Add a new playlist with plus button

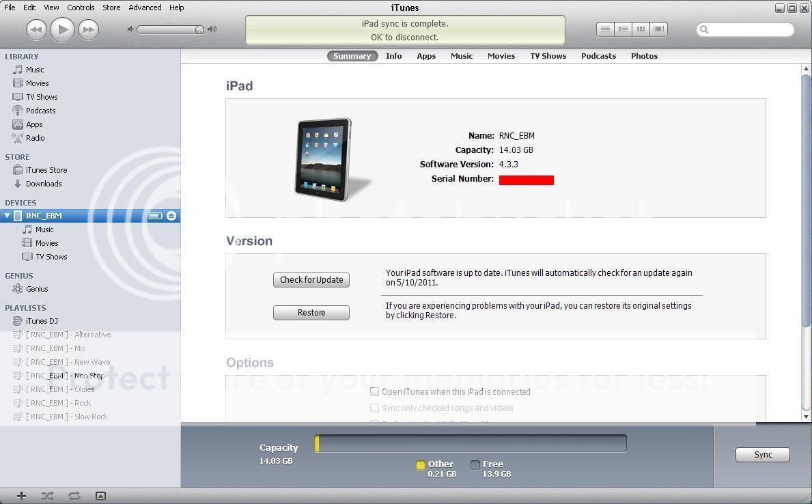tap(21, 496)
